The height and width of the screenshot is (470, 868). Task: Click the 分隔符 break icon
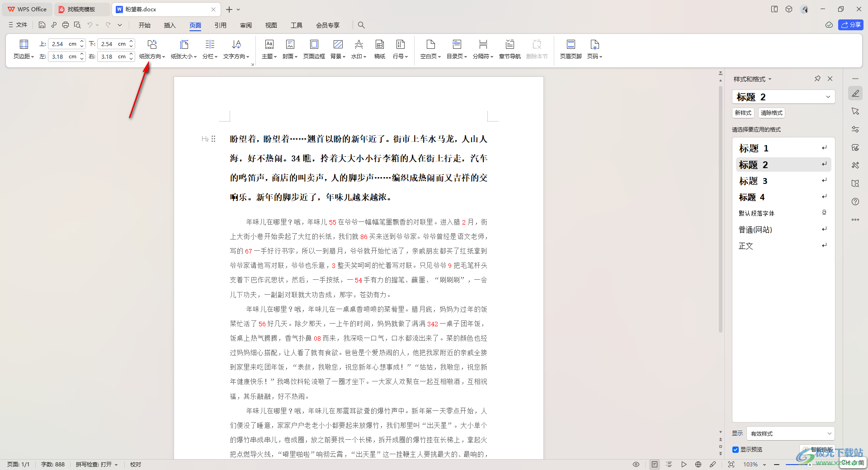point(483,44)
